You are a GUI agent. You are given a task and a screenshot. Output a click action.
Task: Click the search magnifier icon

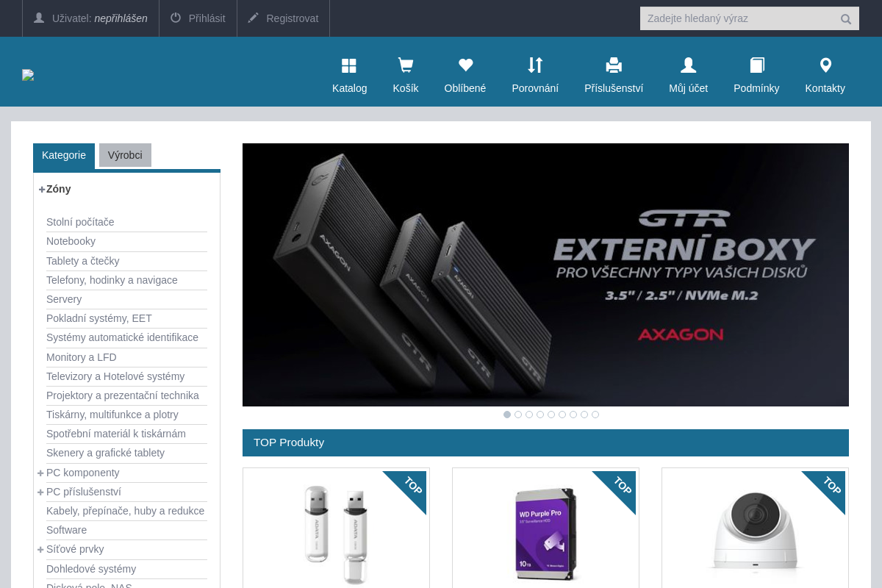coord(846,19)
